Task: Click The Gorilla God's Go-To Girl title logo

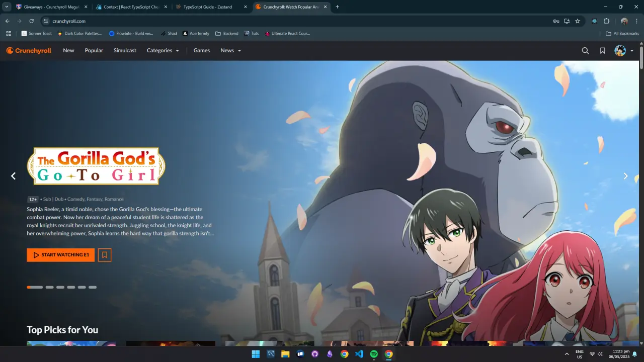Action: pos(96,166)
